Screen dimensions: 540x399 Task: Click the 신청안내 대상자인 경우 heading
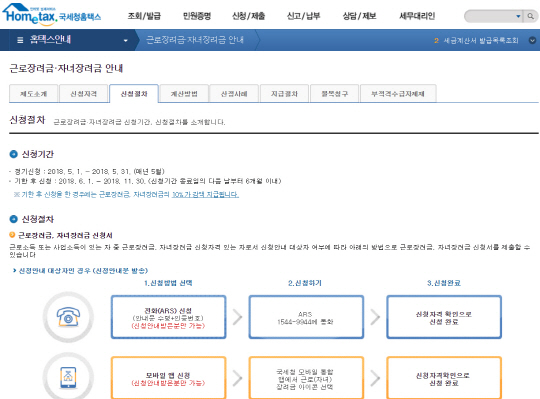pyautogui.click(x=83, y=271)
